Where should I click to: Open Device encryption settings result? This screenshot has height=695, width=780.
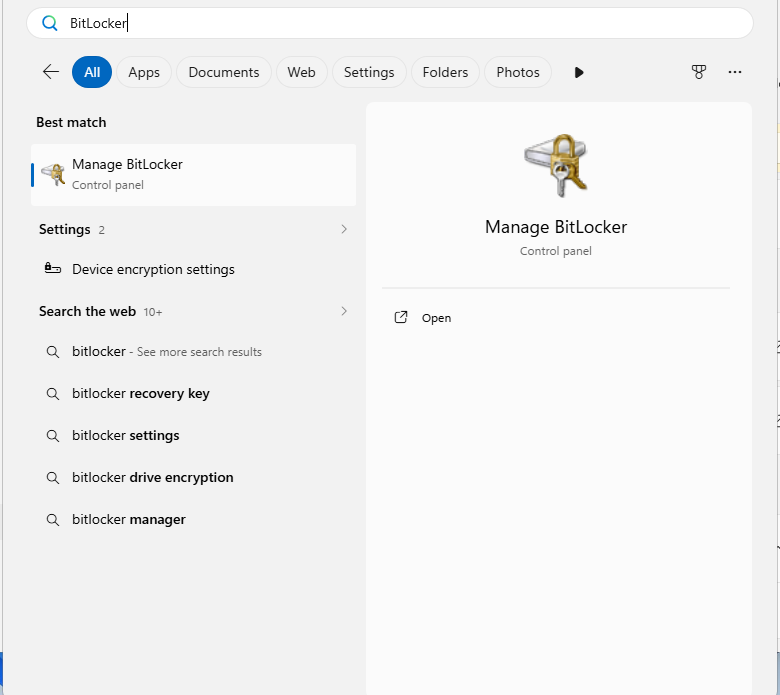pos(194,269)
